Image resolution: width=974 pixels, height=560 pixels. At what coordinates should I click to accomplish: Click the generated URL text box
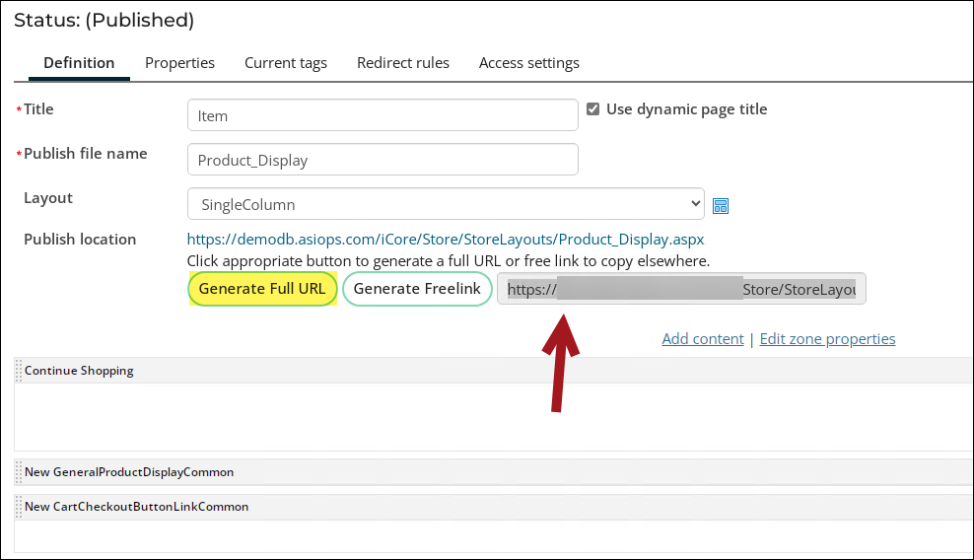click(681, 289)
